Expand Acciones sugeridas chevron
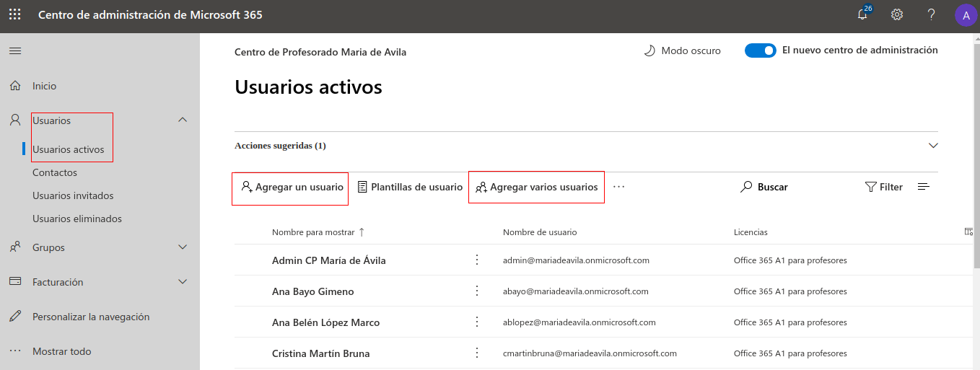The height and width of the screenshot is (370, 980). (x=933, y=146)
